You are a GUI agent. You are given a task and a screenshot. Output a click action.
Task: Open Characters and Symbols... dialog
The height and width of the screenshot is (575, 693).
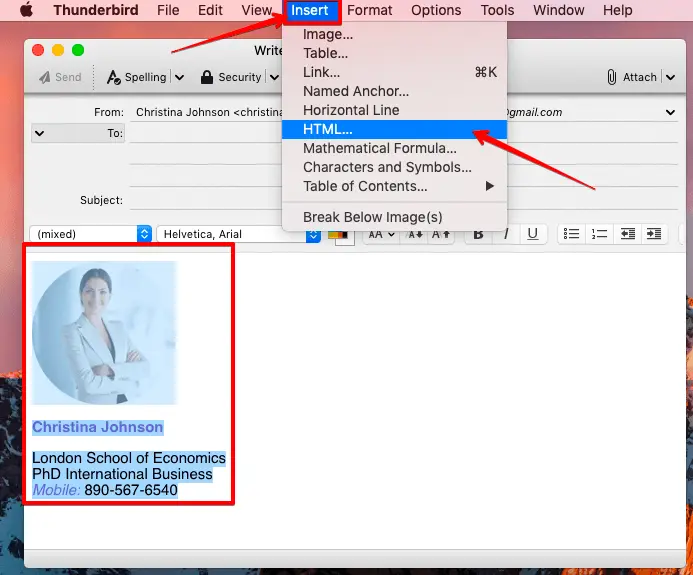pos(394,167)
